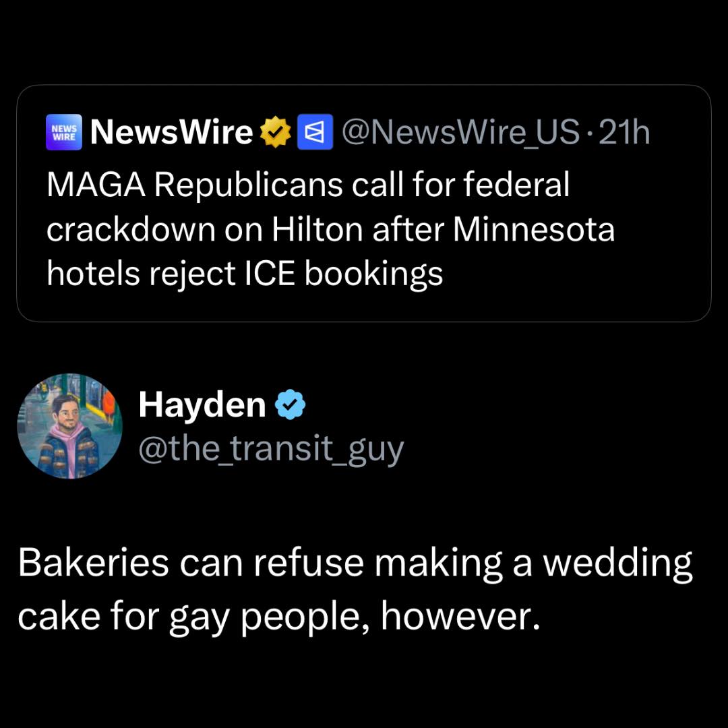Click Hayden's display name text
The height and width of the screenshot is (728, 728).
pyautogui.click(x=202, y=404)
